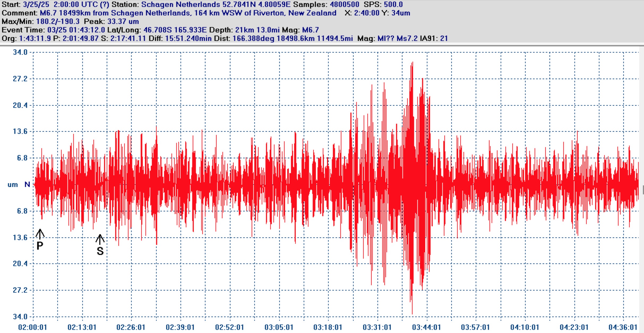Click the 02:39:01 time axis label
Image resolution: width=644 pixels, height=333 pixels.
pyautogui.click(x=180, y=327)
